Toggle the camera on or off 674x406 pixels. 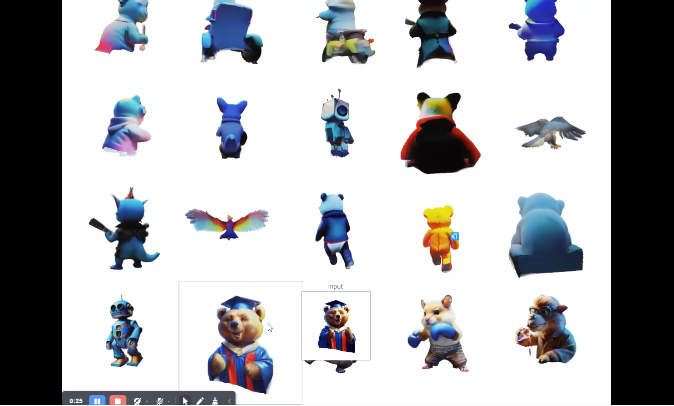137,401
